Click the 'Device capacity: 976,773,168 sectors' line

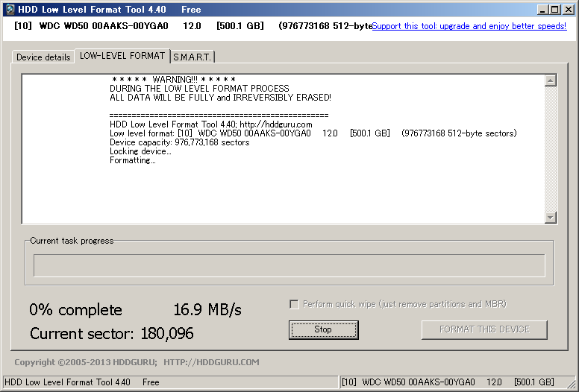tap(180, 142)
